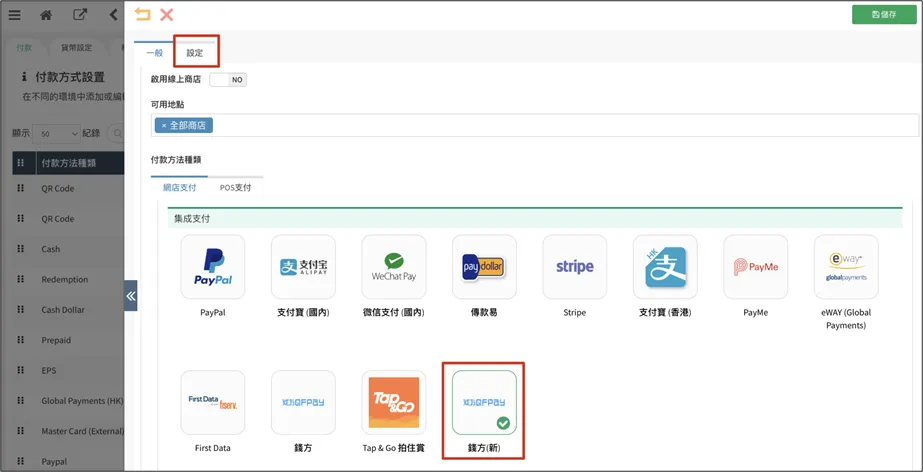Viewport: 923px width, 472px height.
Task: Save with the green button
Action: (x=884, y=15)
